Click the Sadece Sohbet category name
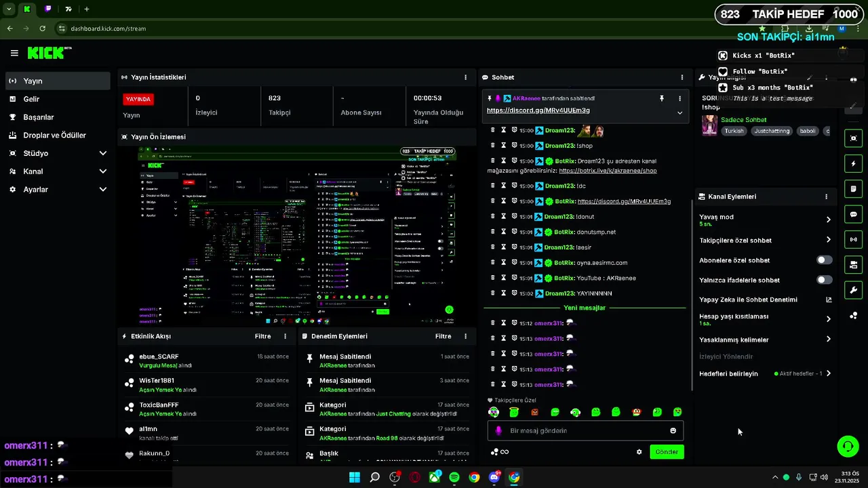The height and width of the screenshot is (488, 868). point(743,120)
